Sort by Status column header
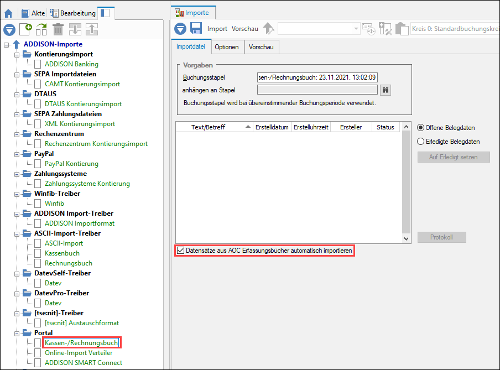The width and height of the screenshot is (500, 370). [x=385, y=127]
